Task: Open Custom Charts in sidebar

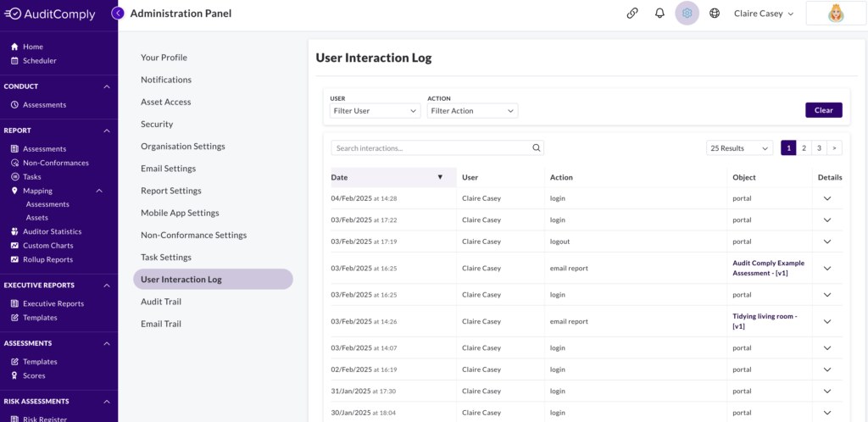Action: tap(42, 246)
